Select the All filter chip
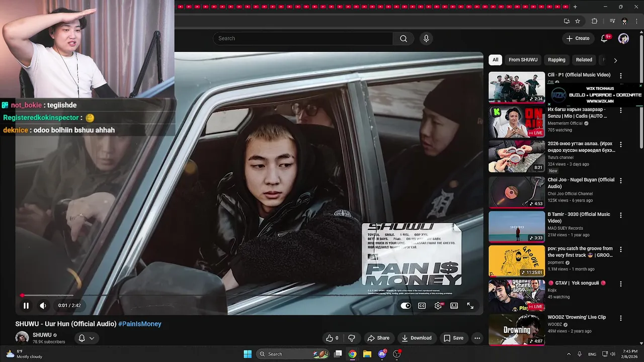 (x=495, y=60)
